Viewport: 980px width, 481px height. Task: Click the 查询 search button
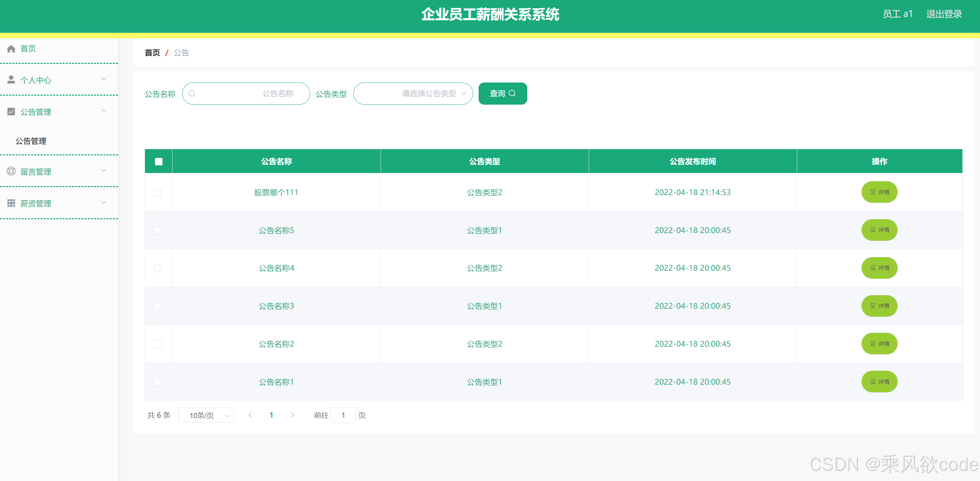(x=502, y=94)
